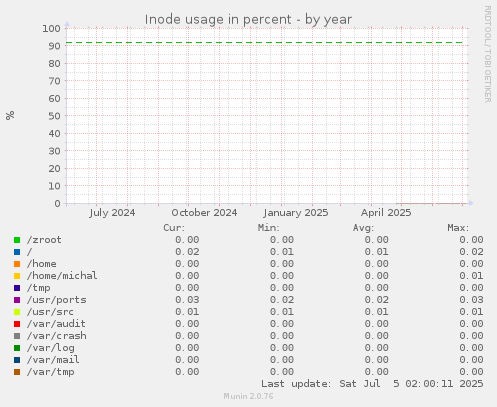Click the Cur value 0.03 for /usr/ports
Screen dimensions: 497x407
click(187, 300)
